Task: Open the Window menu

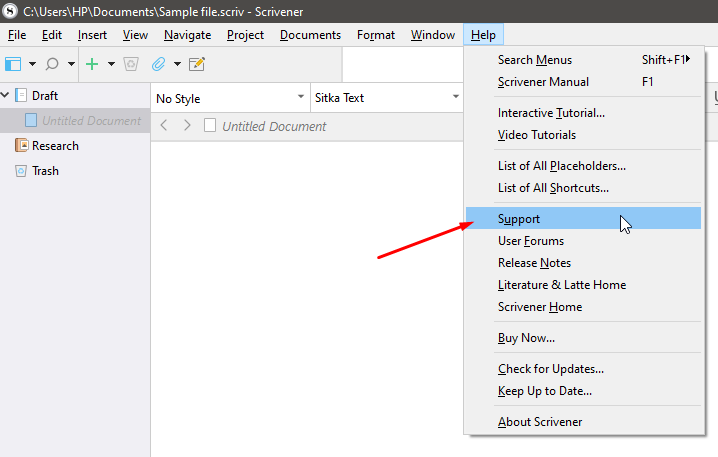Action: coord(433,35)
